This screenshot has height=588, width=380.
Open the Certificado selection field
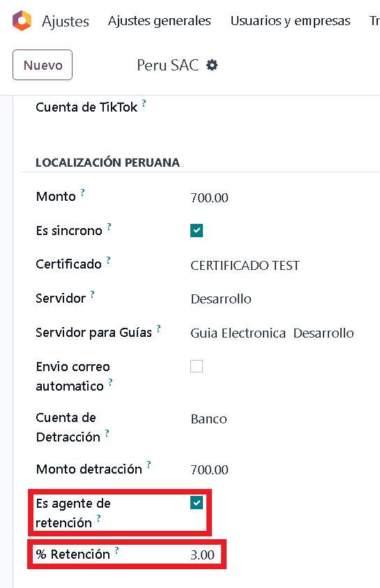(245, 266)
